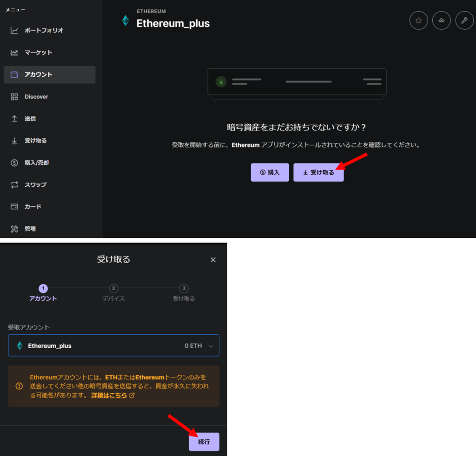476x456 pixels.
Task: Click the placeholder transaction illustration
Action: click(x=297, y=86)
